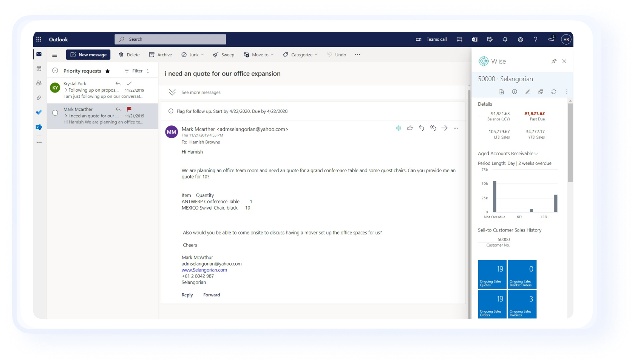This screenshot has height=364, width=635.
Task: Open the OneNote feed icon in header
Action: pyautogui.click(x=474, y=39)
